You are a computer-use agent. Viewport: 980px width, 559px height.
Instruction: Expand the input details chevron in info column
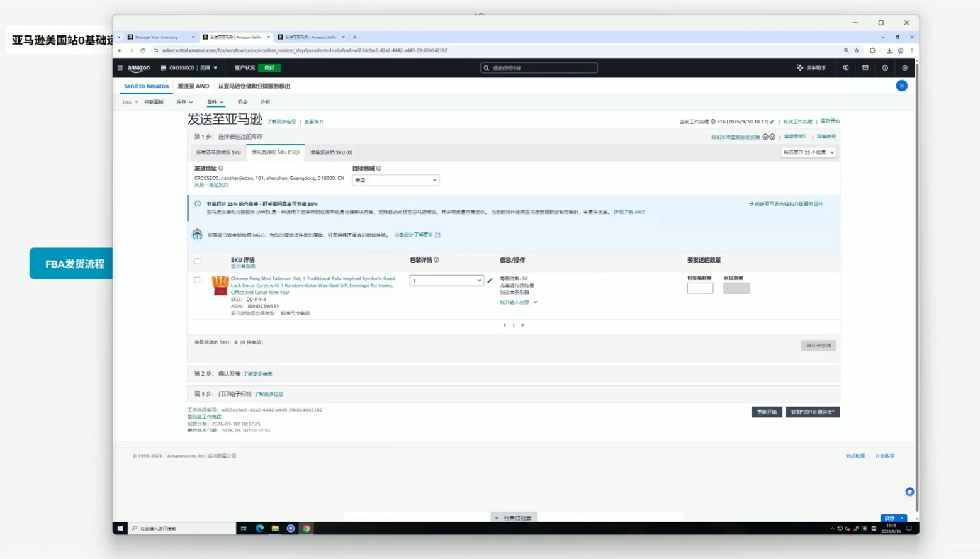click(x=536, y=302)
